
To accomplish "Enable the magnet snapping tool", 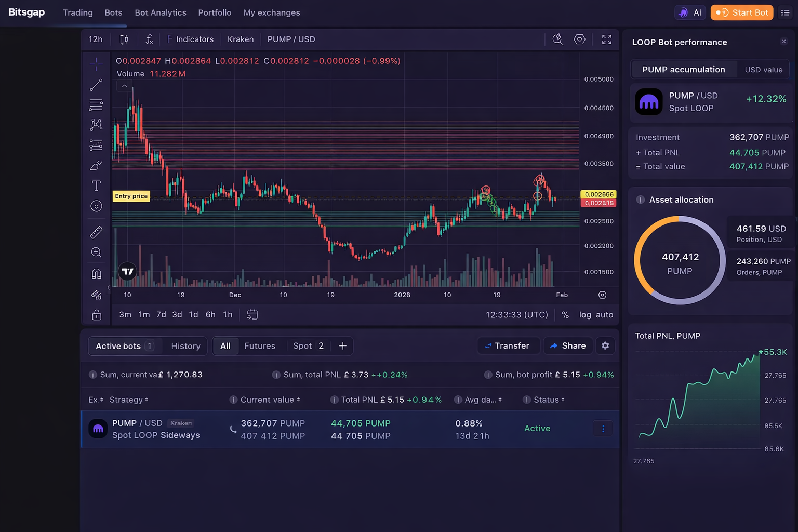I will click(x=96, y=273).
